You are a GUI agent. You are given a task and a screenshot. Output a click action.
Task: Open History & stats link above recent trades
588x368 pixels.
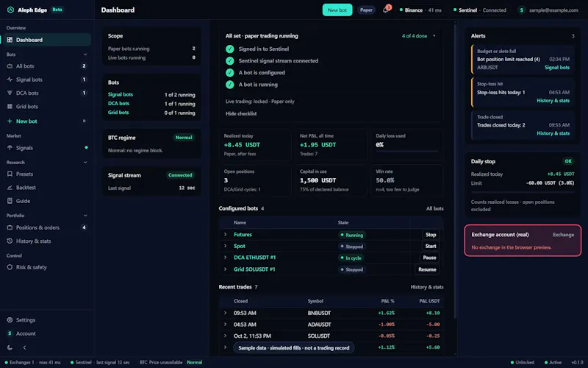(x=427, y=287)
